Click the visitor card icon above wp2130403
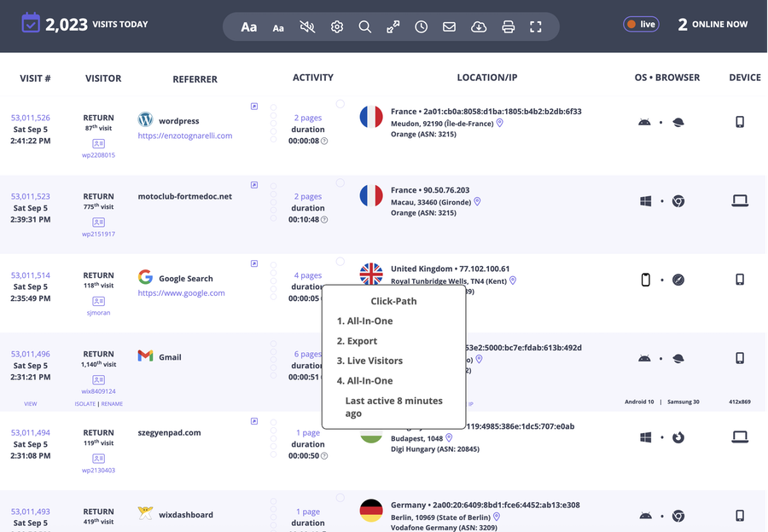768x532 pixels. [x=98, y=459]
